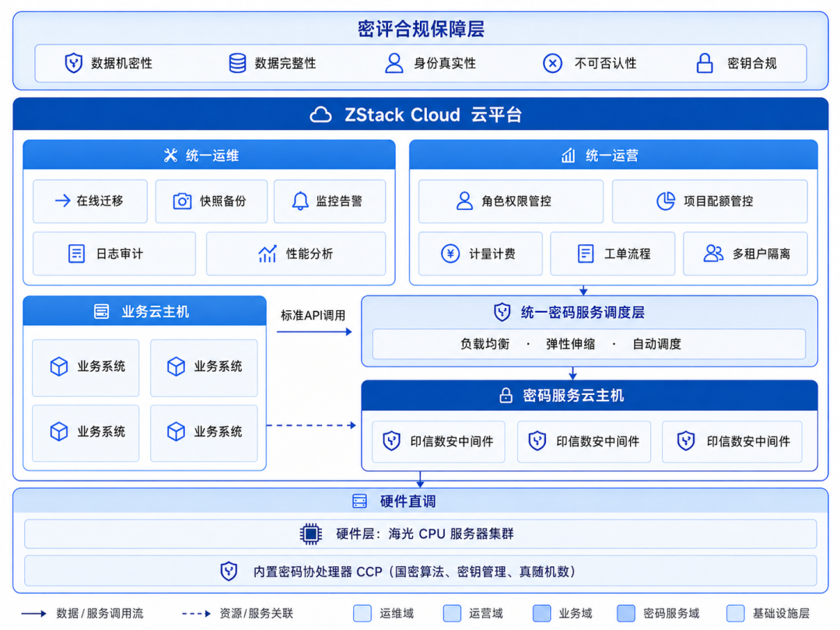The width and height of the screenshot is (840, 630).
Task: Select the 多租户隔离 label text
Action: click(x=761, y=254)
